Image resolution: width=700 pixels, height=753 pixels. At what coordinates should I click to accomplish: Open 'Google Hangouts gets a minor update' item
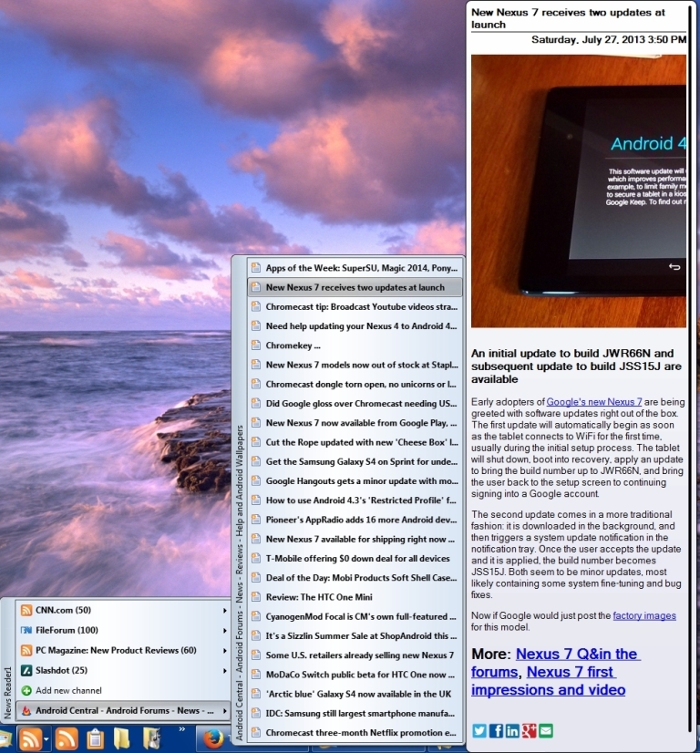pos(355,481)
